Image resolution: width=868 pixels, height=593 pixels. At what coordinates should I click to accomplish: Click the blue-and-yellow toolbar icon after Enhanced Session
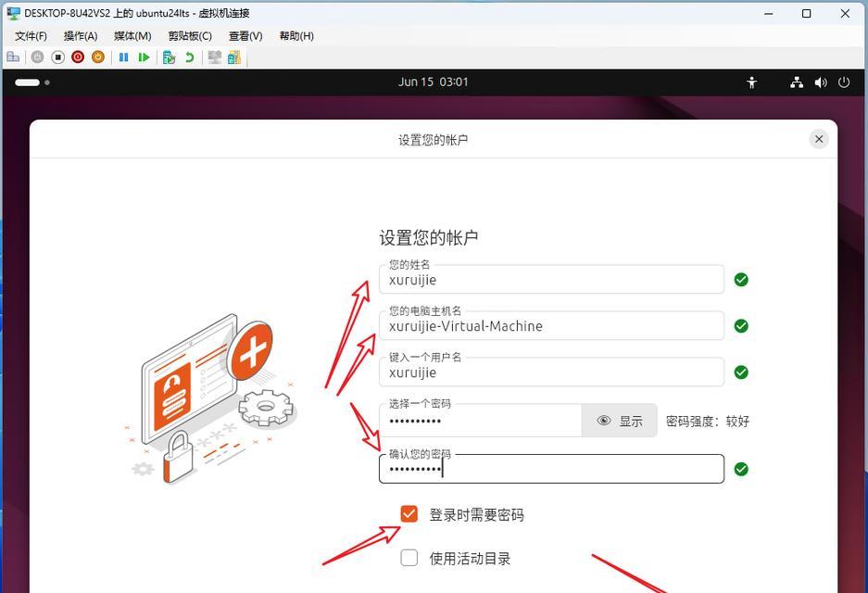pos(234,57)
